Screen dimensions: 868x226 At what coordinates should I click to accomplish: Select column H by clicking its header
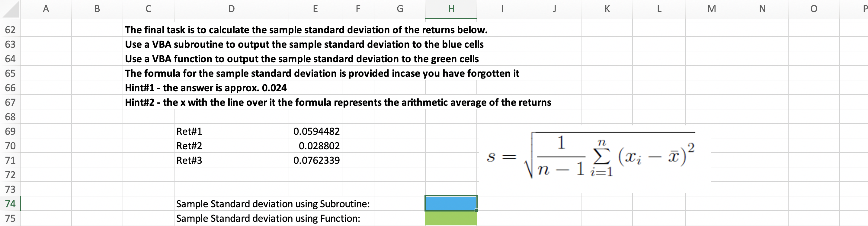coord(451,9)
